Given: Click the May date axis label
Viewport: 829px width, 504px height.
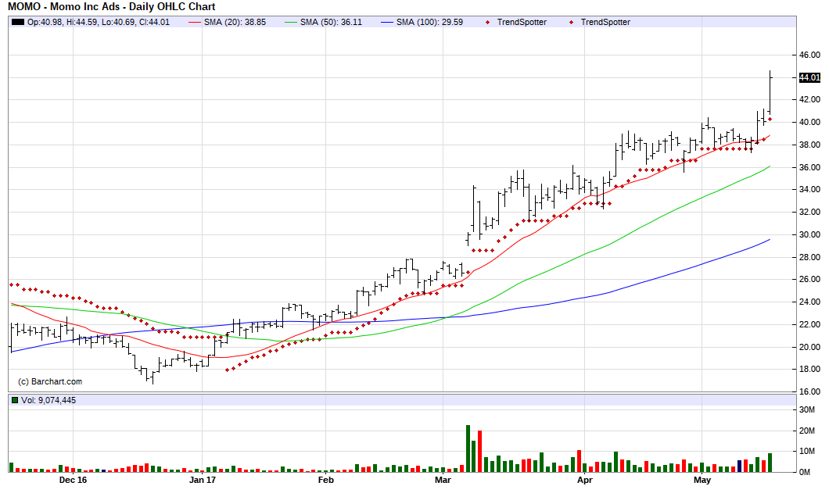Looking at the screenshot, I should 702,481.
